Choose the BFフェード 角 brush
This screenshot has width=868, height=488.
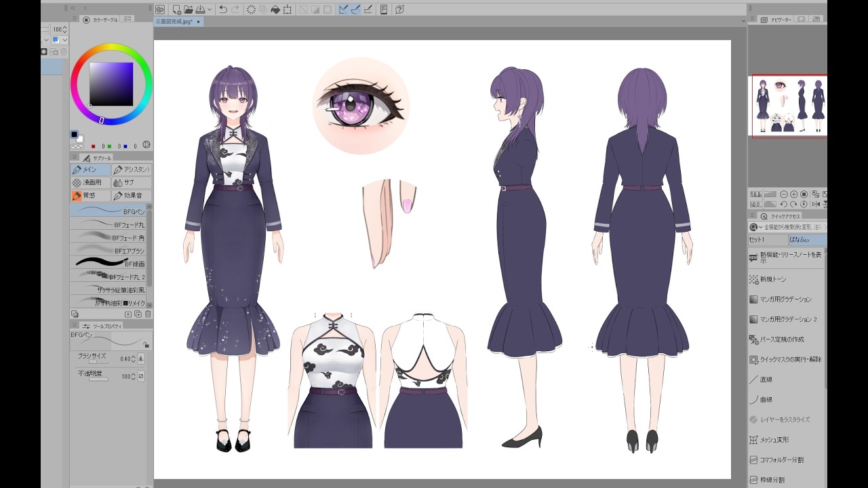pos(108,237)
